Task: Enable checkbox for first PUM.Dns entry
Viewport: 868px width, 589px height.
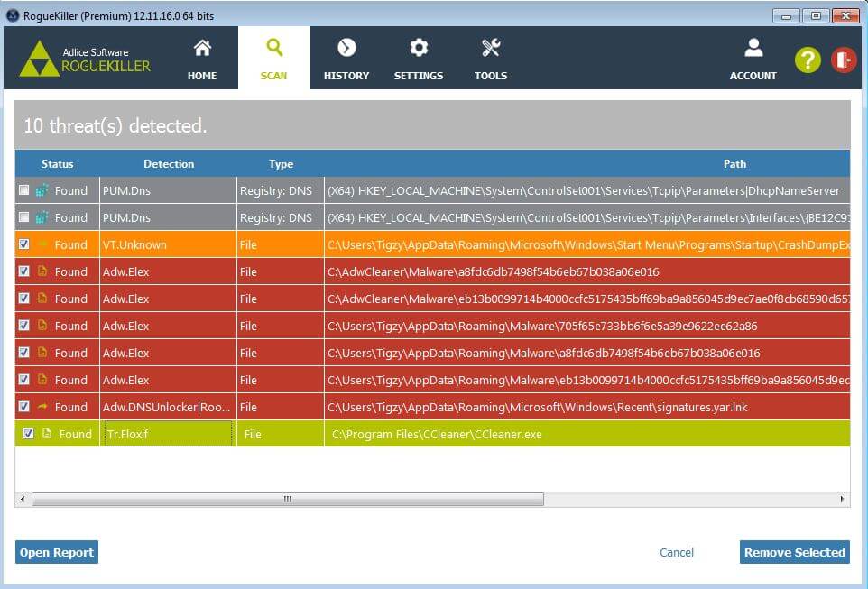Action: click(x=23, y=190)
